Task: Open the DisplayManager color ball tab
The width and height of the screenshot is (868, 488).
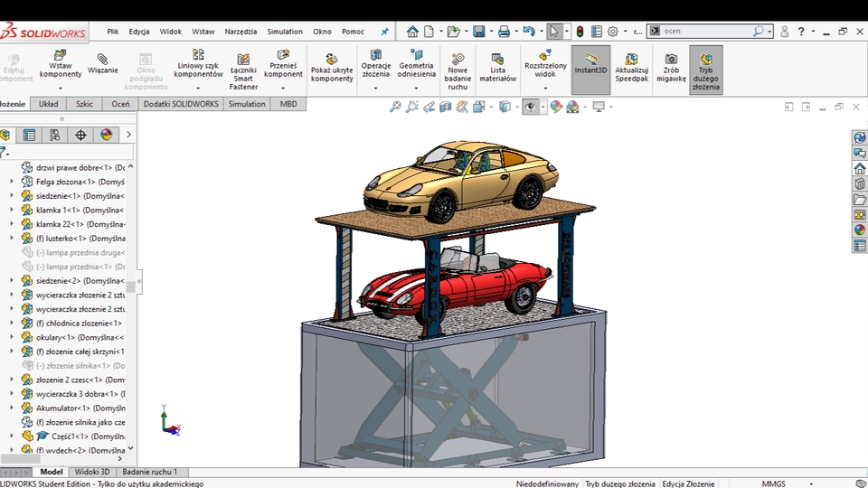Action: (x=107, y=135)
